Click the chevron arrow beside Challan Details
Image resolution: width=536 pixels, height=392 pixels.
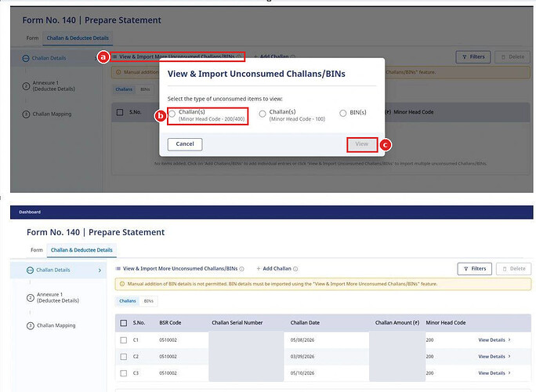[100, 270]
